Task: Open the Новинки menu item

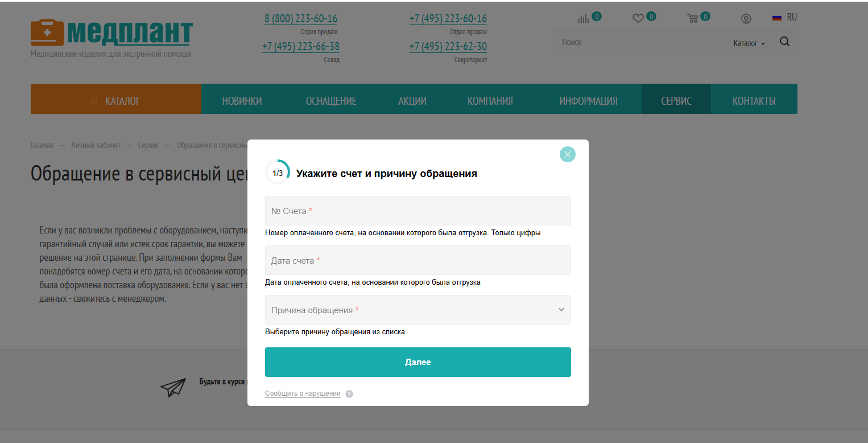Action: point(242,101)
